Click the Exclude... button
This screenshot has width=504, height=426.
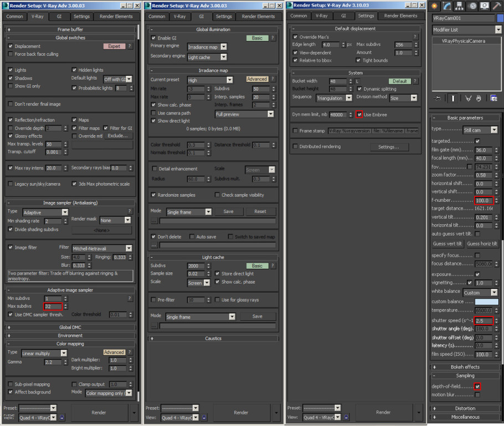pyautogui.click(x=117, y=136)
